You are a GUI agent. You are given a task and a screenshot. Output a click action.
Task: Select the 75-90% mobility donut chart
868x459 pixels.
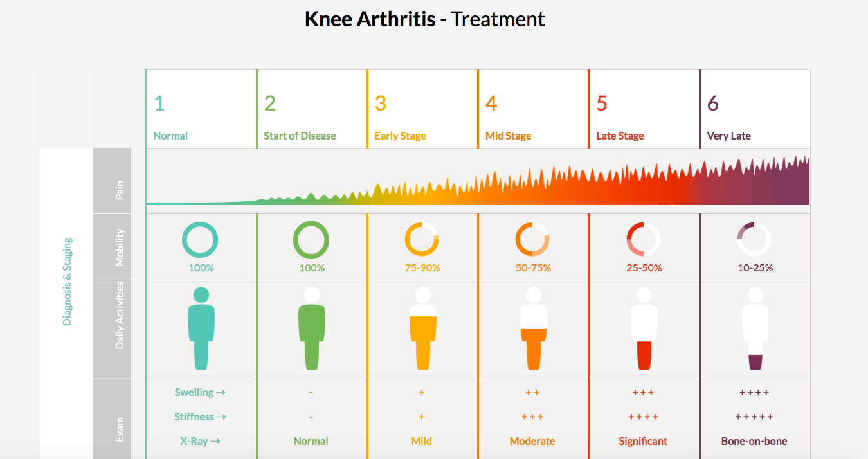point(422,240)
